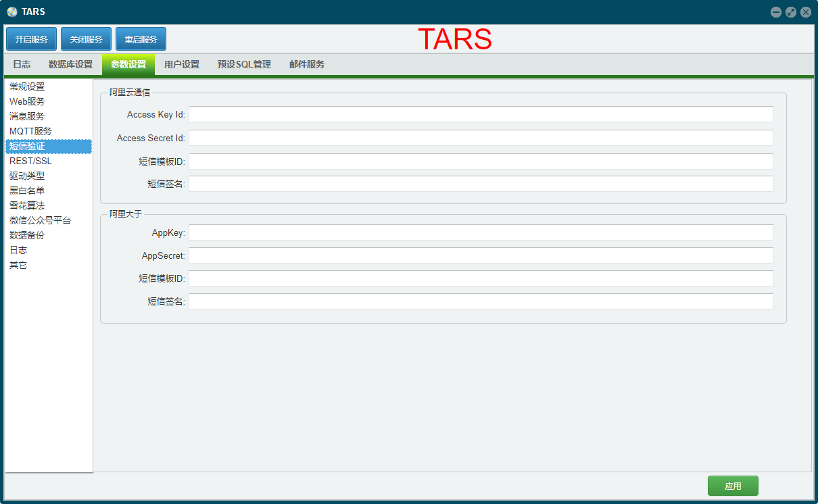Click the 关闭服务 button

(x=86, y=39)
